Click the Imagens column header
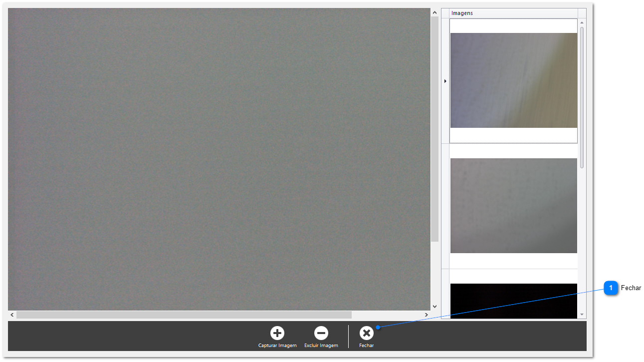The height and width of the screenshot is (362, 644). click(x=513, y=13)
